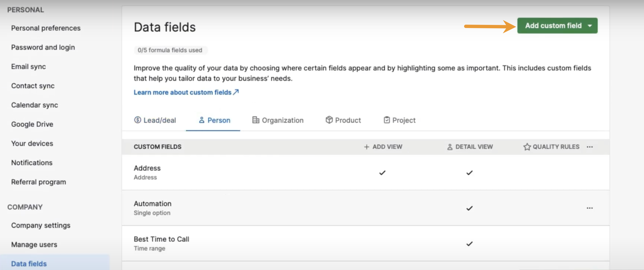The height and width of the screenshot is (270, 644).
Task: Open Google Drive settings
Action: pyautogui.click(x=32, y=124)
